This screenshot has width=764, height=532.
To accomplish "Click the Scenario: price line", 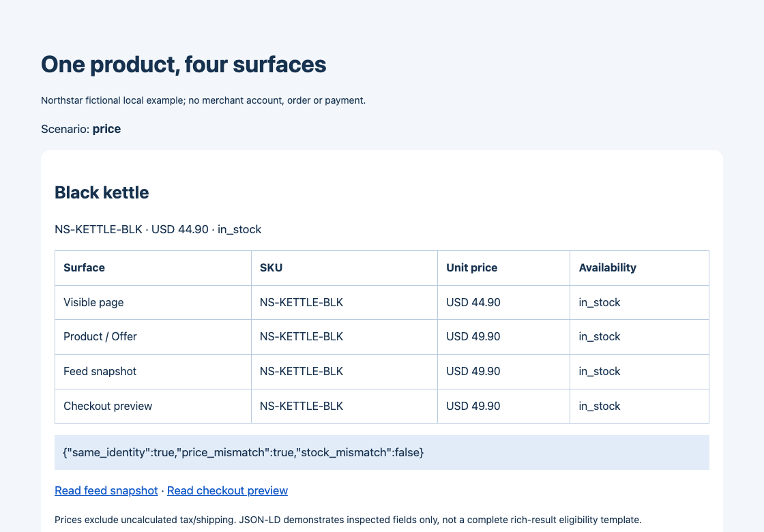I will click(81, 129).
